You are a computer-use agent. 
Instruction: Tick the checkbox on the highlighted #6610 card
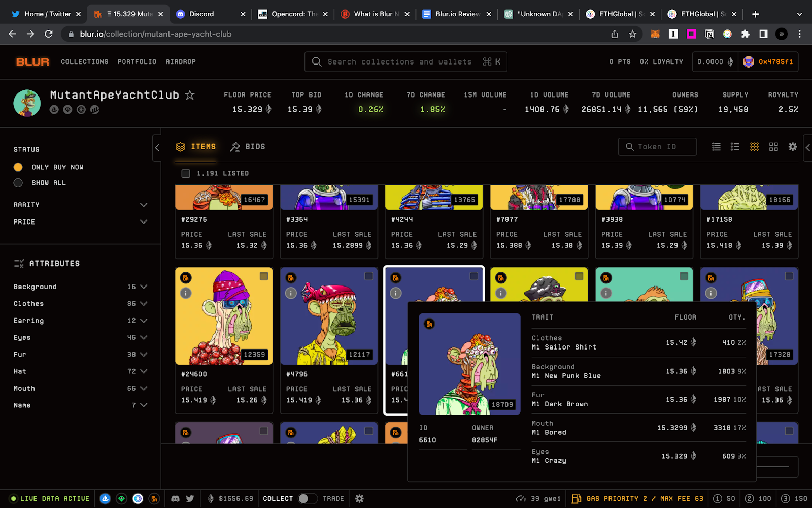pos(474,276)
